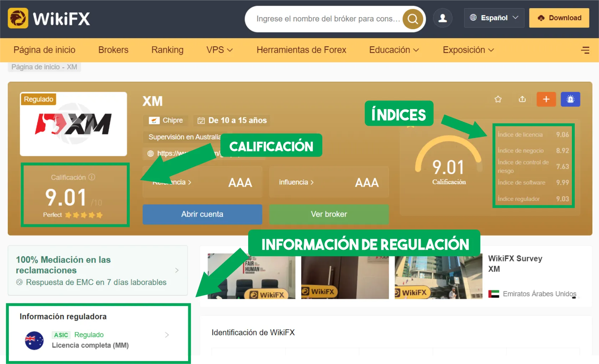Click the star favorite icon for XM

tap(498, 99)
